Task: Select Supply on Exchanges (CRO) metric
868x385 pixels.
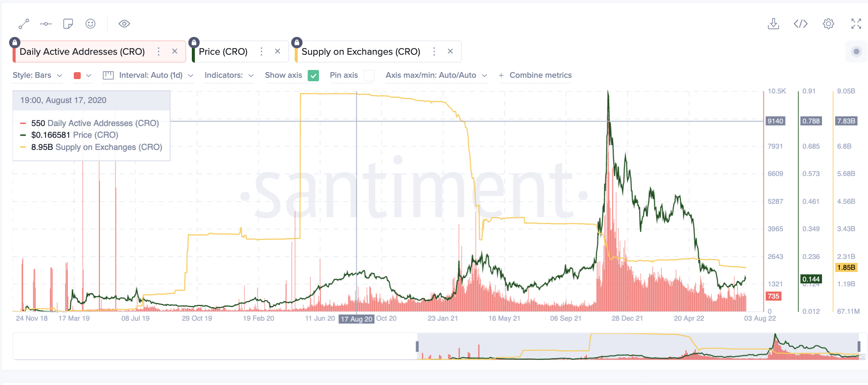Action: 361,52
